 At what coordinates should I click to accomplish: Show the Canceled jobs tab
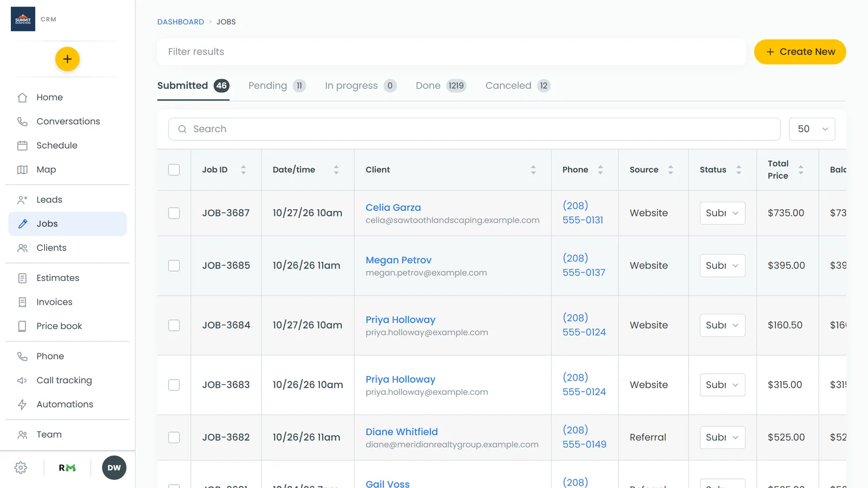coord(518,86)
